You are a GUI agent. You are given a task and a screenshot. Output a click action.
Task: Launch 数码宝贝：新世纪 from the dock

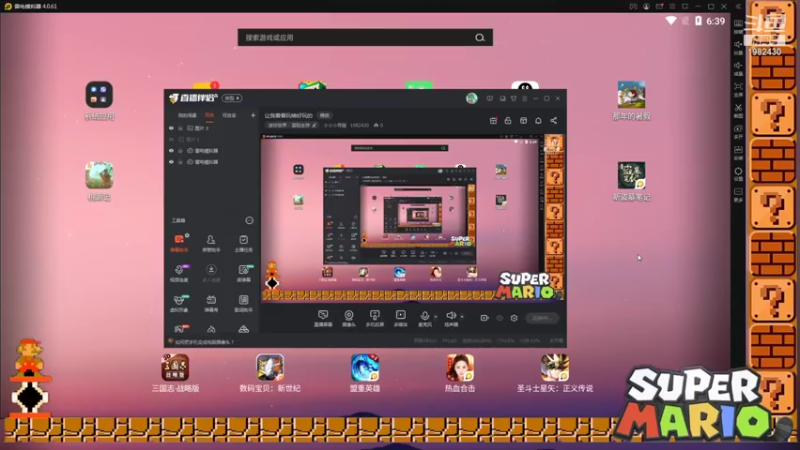coord(270,373)
